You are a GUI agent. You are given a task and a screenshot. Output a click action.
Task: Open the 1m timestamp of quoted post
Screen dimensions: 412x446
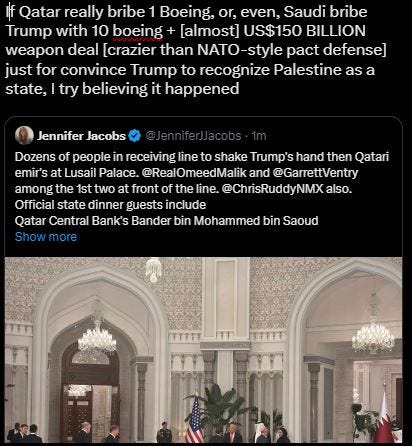(259, 136)
